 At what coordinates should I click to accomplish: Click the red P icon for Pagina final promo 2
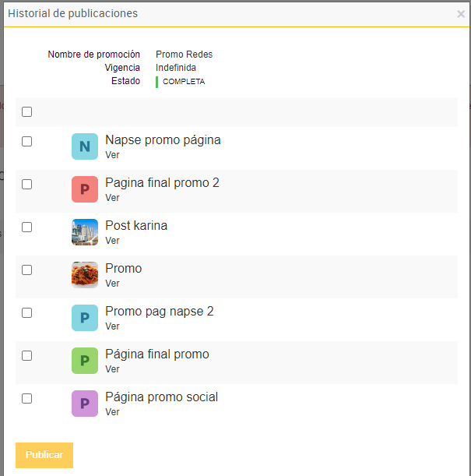85,189
